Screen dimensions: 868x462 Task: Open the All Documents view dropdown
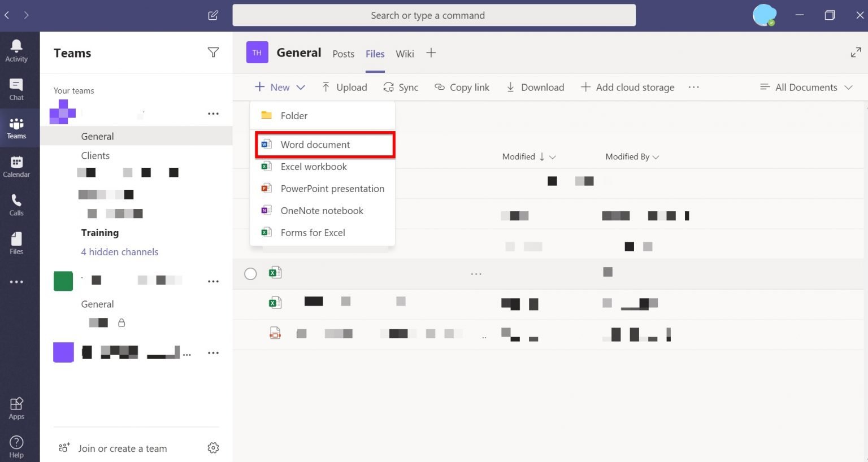(806, 87)
